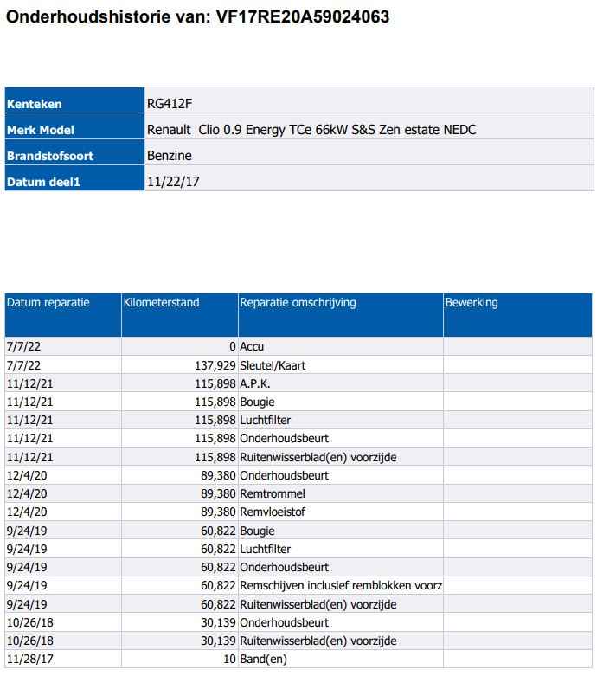Click the 'Datum deel1' label cell
This screenshot has height=689, width=616.
[x=74, y=178]
